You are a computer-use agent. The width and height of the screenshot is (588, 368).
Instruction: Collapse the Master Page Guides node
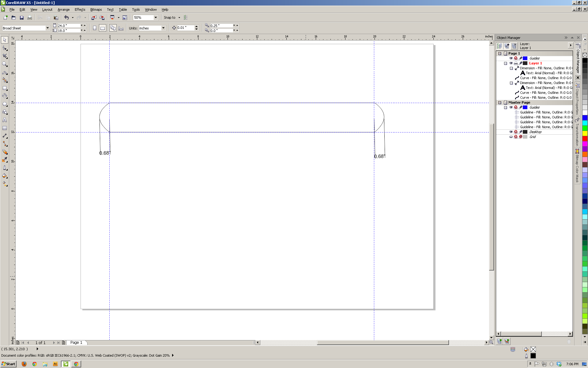point(506,107)
